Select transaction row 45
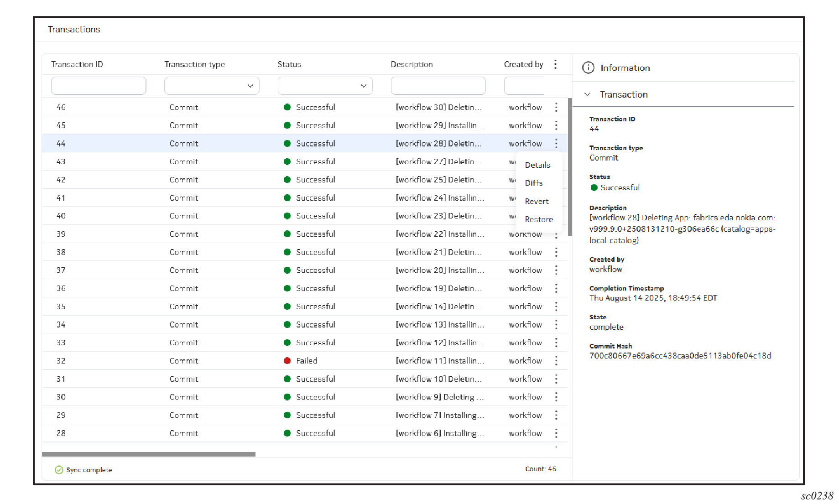 coord(304,125)
